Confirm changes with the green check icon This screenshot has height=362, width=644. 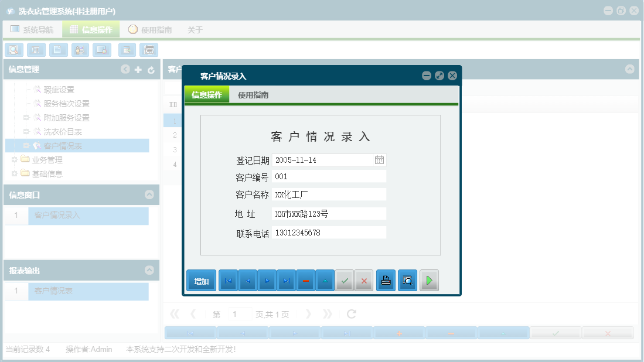pos(345,280)
